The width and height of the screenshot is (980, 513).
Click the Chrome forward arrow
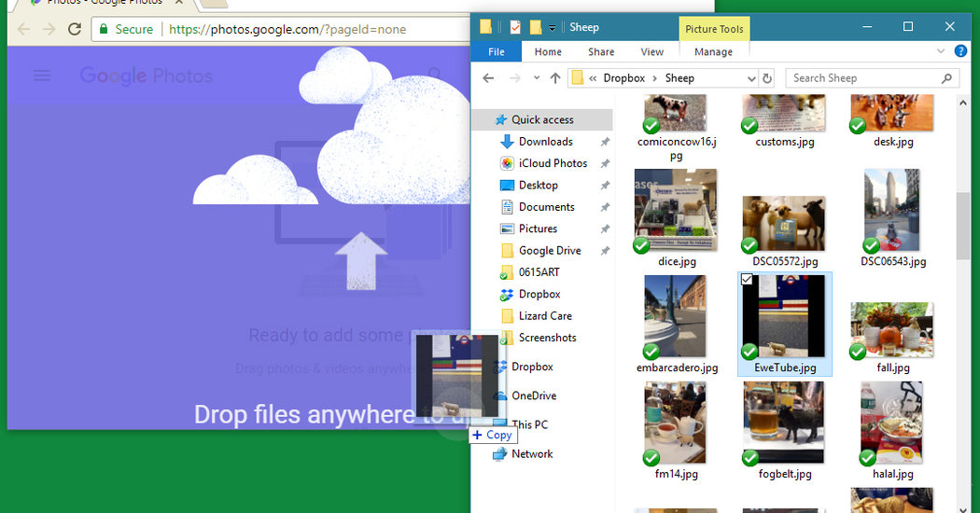click(49, 29)
